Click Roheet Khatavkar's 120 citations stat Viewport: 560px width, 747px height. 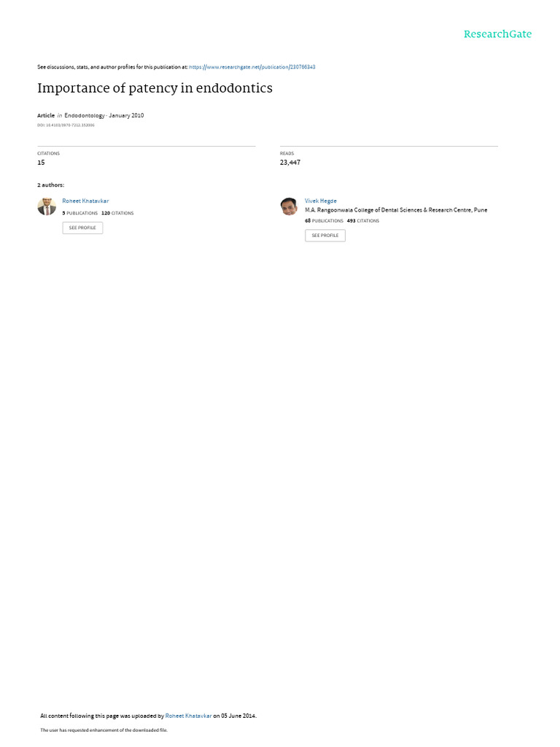(117, 213)
